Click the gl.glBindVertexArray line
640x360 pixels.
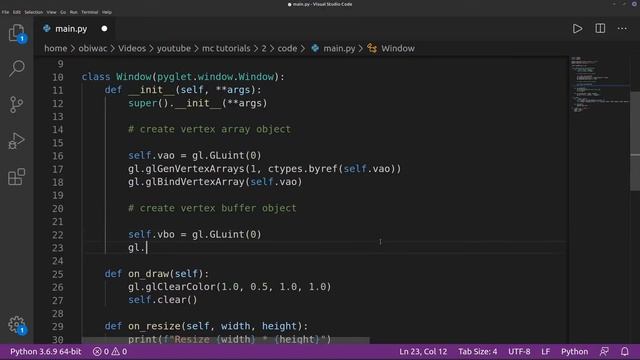tap(215, 182)
